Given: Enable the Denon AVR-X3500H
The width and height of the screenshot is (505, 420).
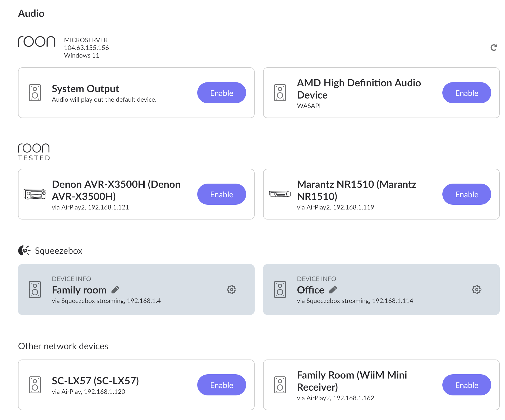Looking at the screenshot, I should (x=222, y=194).
